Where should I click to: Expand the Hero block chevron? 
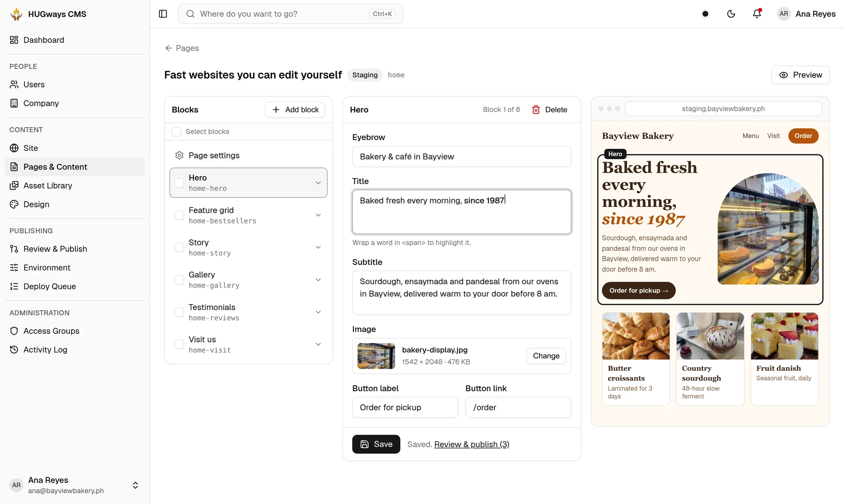tap(318, 183)
